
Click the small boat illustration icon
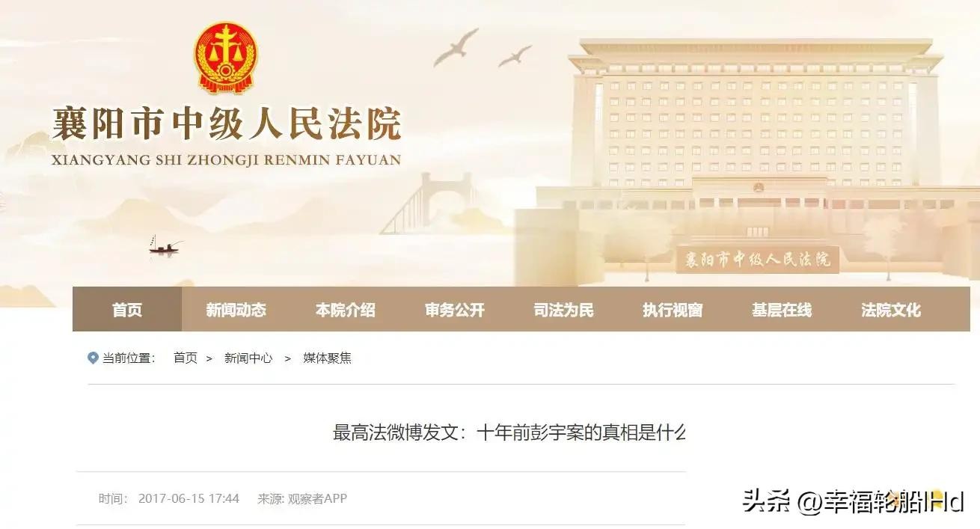point(165,245)
